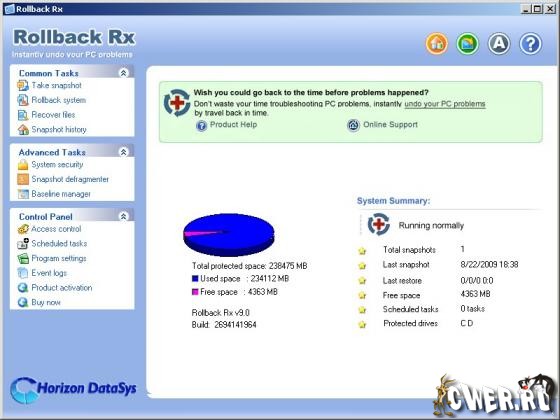Click the Product activation globe icon
The image size is (560, 420).
[23, 288]
